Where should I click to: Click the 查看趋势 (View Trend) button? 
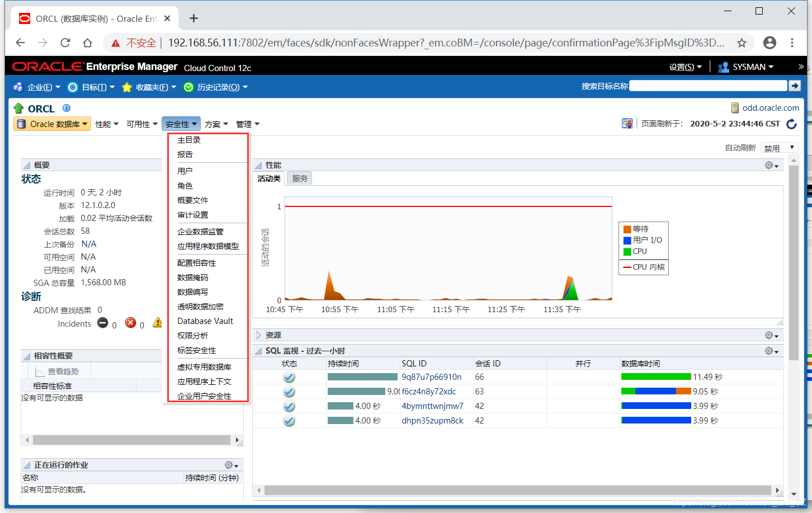click(x=56, y=371)
